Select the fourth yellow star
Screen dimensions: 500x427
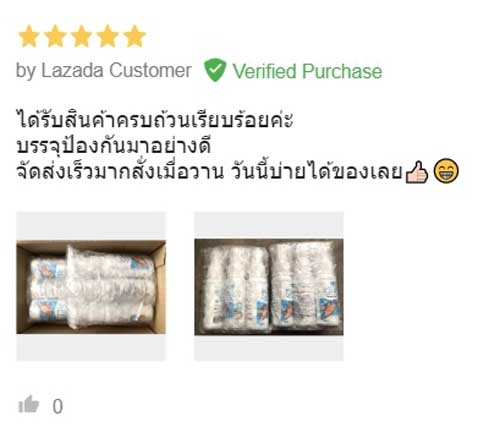tap(108, 36)
